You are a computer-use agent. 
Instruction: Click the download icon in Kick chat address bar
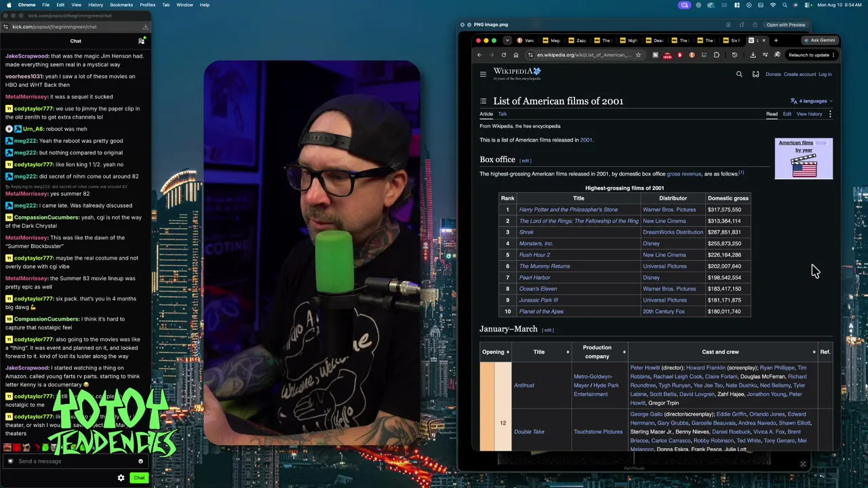145,26
